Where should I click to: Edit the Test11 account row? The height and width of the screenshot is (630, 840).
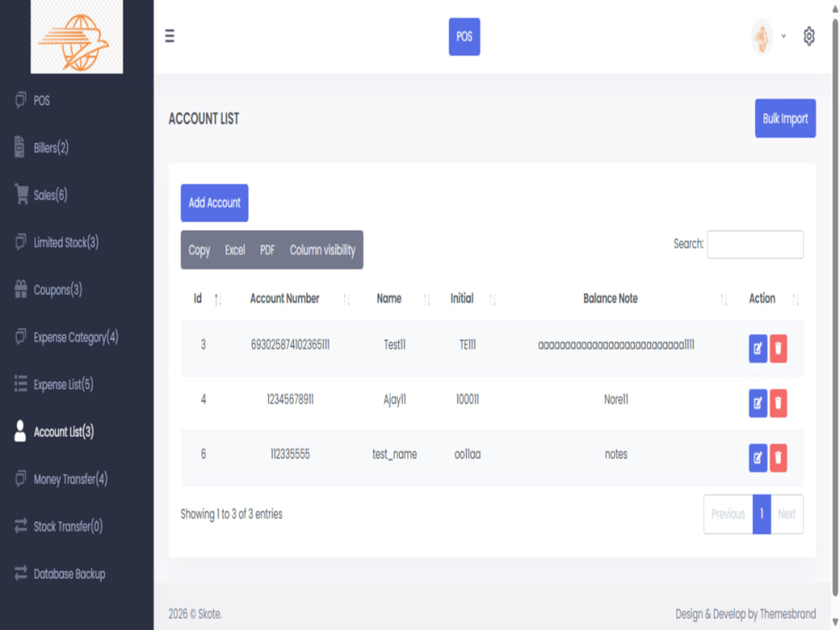(x=758, y=349)
